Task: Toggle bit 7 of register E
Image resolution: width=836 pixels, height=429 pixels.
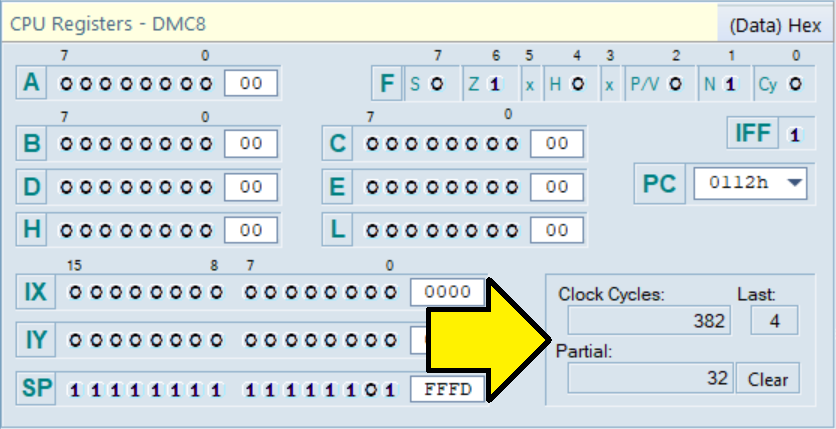Action: (372, 187)
